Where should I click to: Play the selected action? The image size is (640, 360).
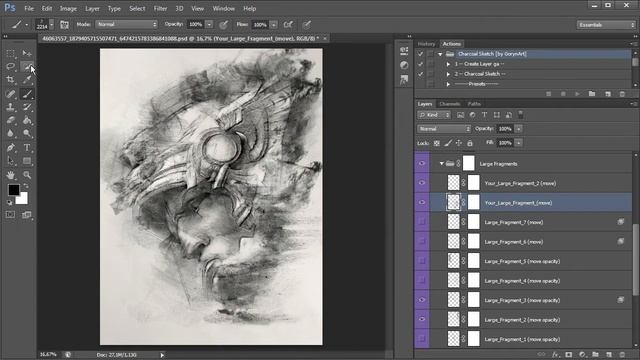[x=577, y=94]
